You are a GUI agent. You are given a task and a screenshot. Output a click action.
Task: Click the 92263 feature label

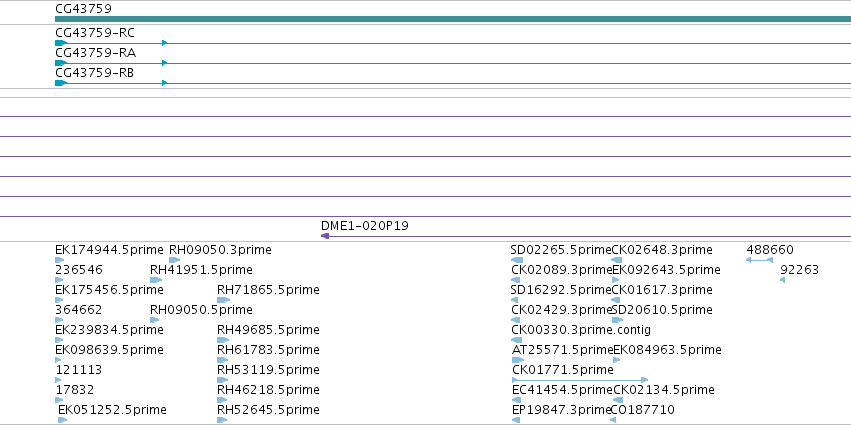[x=799, y=270]
